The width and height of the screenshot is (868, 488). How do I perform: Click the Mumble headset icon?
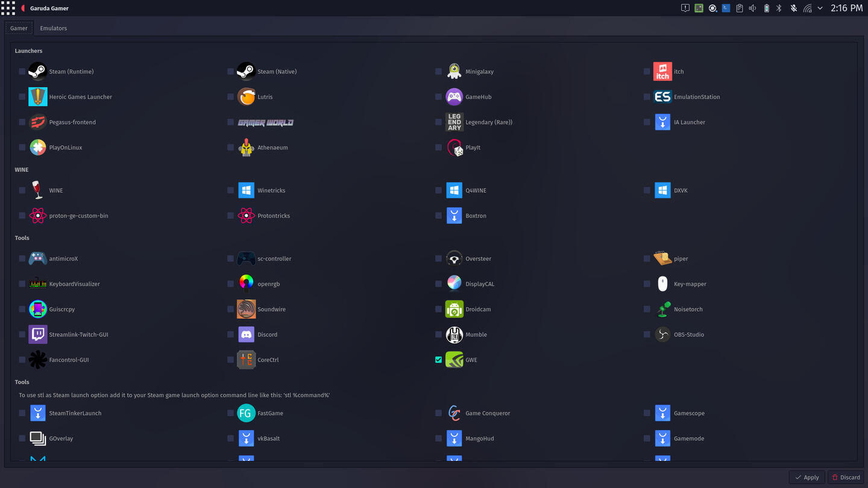[454, 334]
